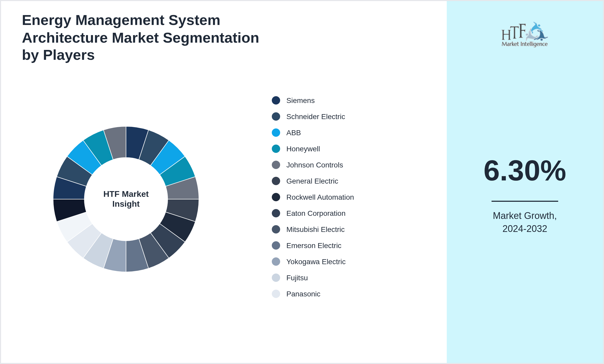Select the Rockwell Automation legend label
The height and width of the screenshot is (364, 604).
click(x=320, y=197)
